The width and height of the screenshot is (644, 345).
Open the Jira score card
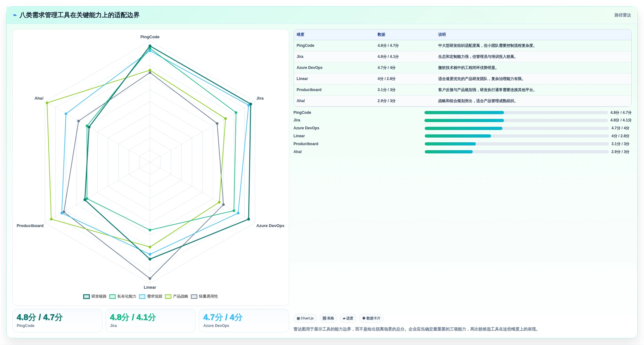[150, 321]
